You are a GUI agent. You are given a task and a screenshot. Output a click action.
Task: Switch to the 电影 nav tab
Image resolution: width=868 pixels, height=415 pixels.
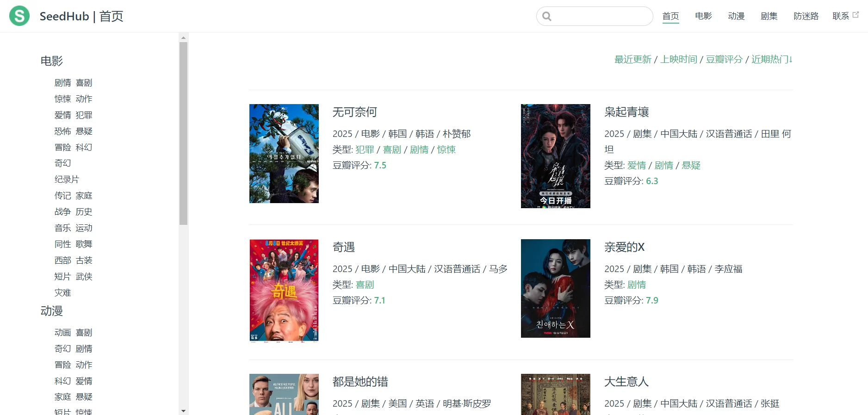coord(703,16)
